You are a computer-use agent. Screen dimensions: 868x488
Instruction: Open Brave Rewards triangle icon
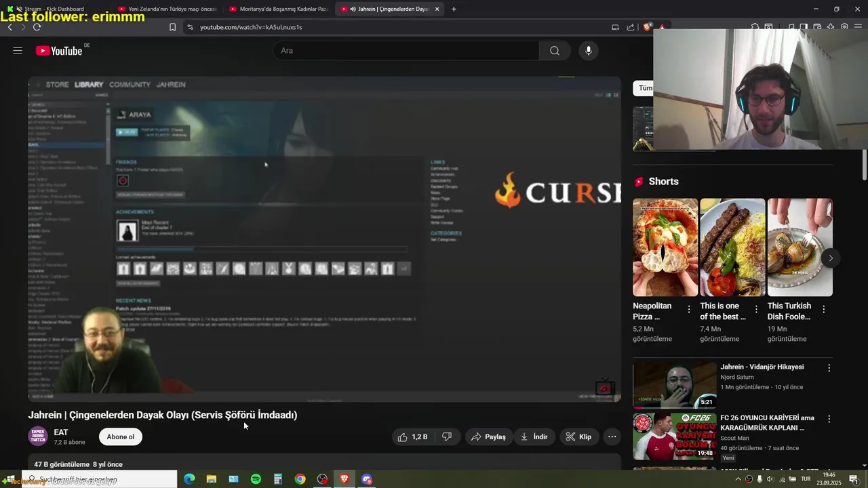coord(662,27)
